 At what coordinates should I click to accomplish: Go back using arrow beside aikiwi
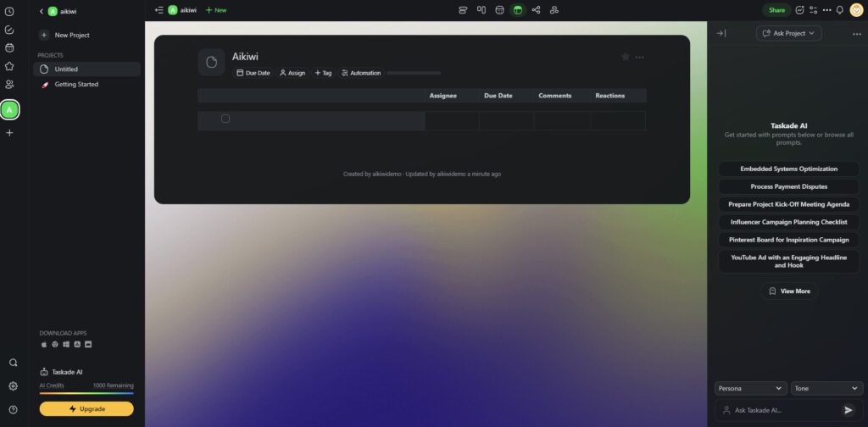(41, 11)
